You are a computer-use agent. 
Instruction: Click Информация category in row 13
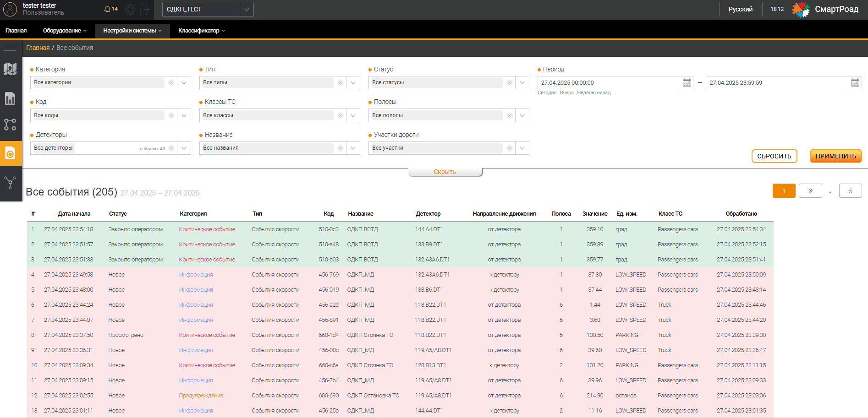[x=196, y=411]
